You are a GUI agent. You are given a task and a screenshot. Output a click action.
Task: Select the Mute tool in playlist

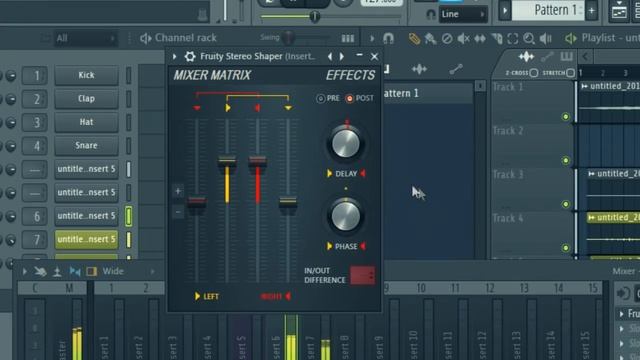463,39
